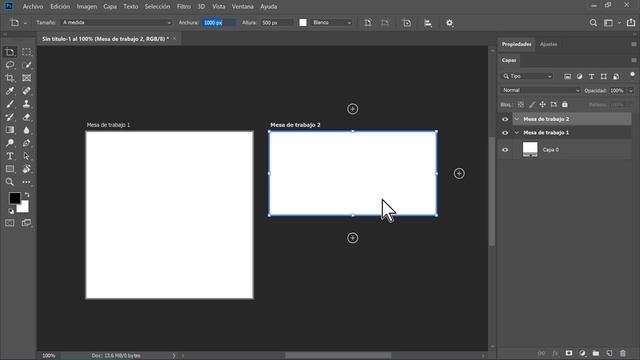Viewport: 640px width, 360px height.
Task: Turn layer filtering switch on or off
Action: point(632,75)
